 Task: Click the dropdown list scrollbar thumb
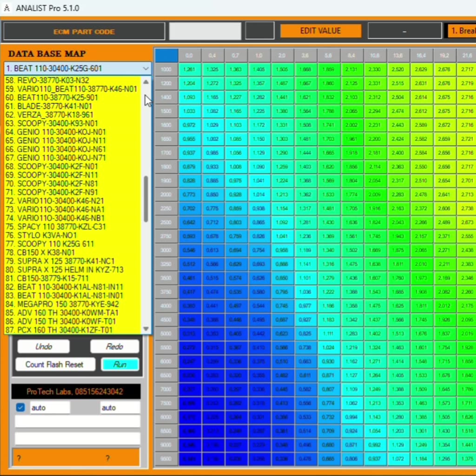[146, 199]
